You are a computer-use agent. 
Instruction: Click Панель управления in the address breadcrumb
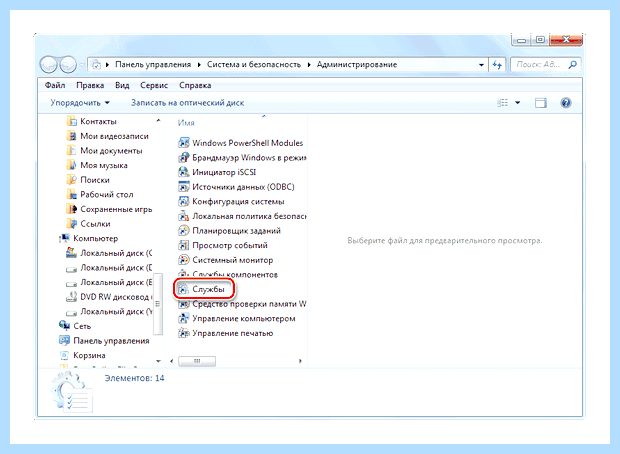coord(153,64)
